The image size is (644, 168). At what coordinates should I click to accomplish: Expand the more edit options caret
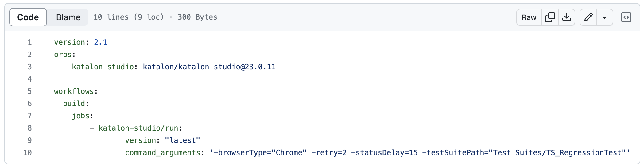point(605,17)
